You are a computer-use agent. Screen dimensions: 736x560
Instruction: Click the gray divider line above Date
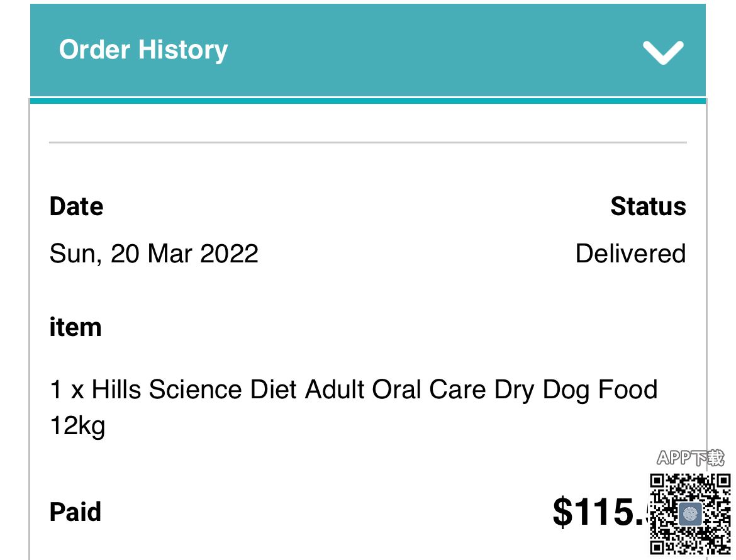coord(368,143)
